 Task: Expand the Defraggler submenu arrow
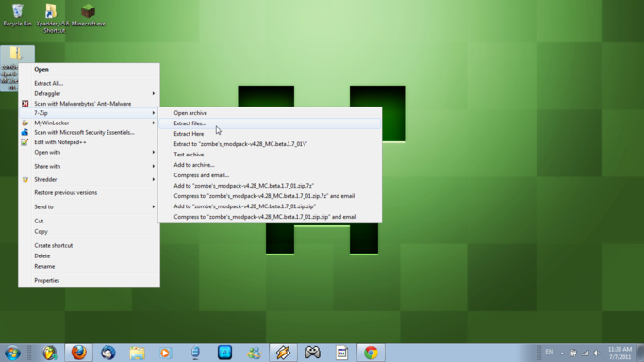point(153,93)
